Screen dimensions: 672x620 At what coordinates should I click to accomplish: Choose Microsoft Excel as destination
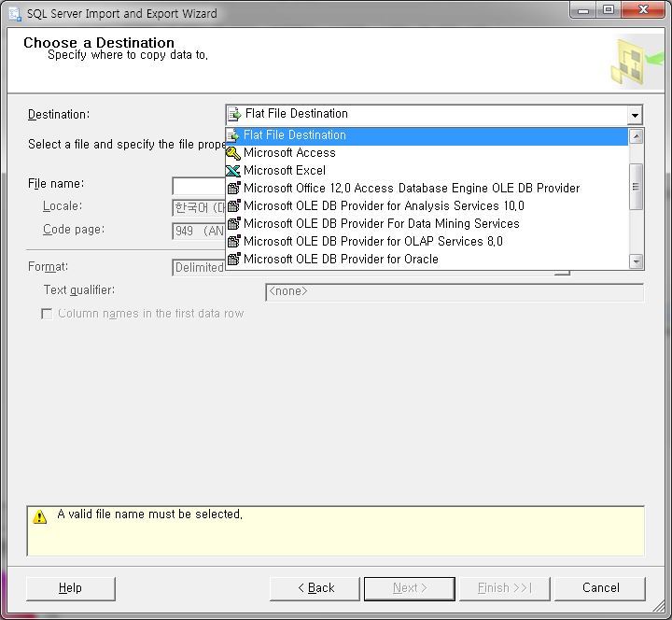427,171
